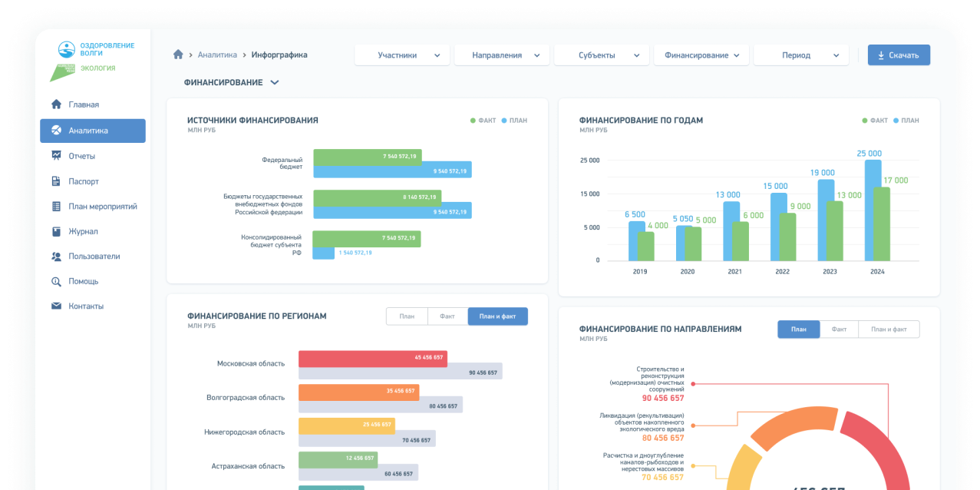980x490 pixels.
Task: Collapse the ФИНАНСИРОВАНИЕ section chevron
Action: 275,81
